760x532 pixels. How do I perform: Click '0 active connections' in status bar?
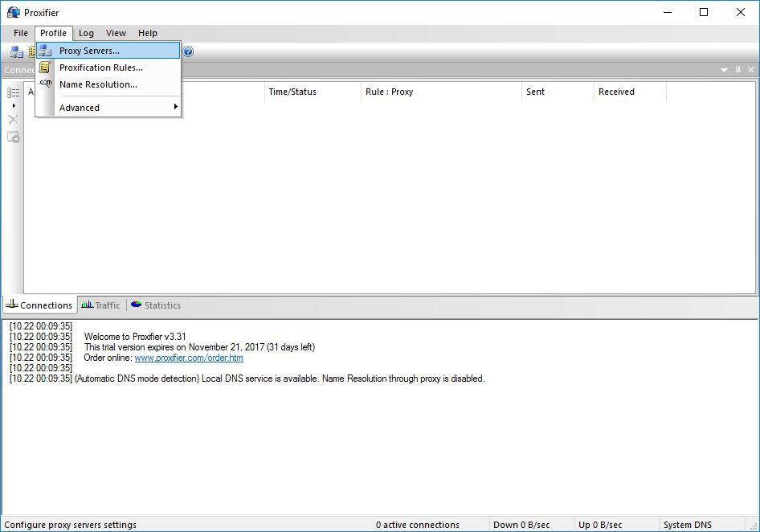tap(417, 525)
